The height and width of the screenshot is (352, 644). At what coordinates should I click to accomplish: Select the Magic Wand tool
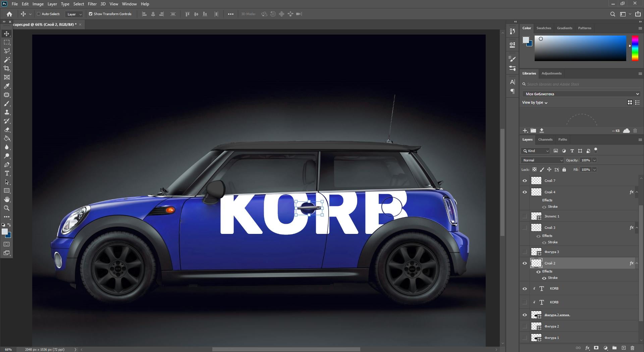point(7,60)
